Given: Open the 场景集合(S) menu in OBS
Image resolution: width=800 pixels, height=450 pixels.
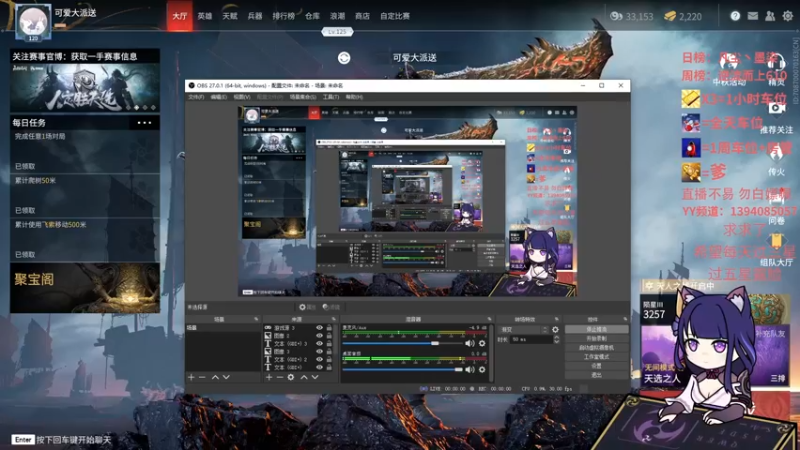Looking at the screenshot, I should (303, 97).
